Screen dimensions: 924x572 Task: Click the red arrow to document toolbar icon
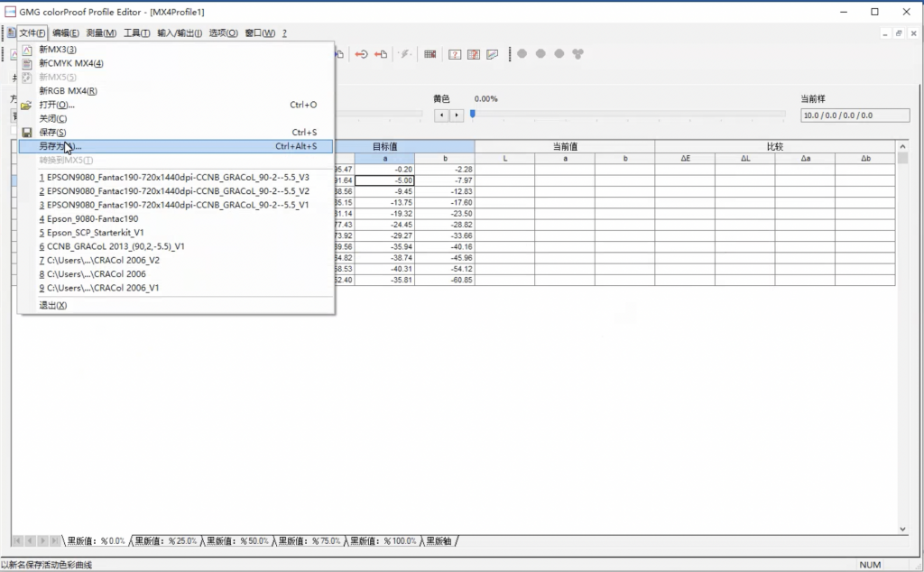click(x=381, y=54)
